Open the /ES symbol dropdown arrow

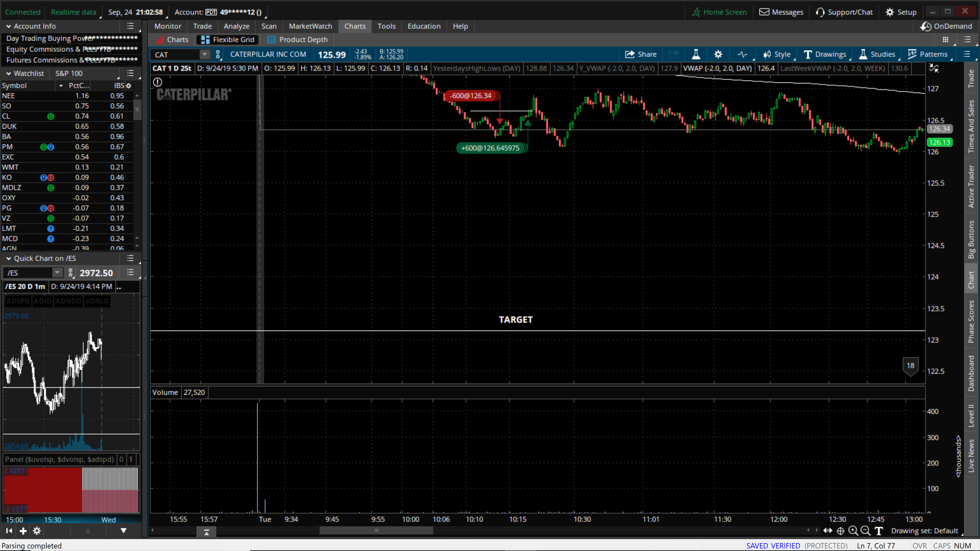tap(57, 273)
